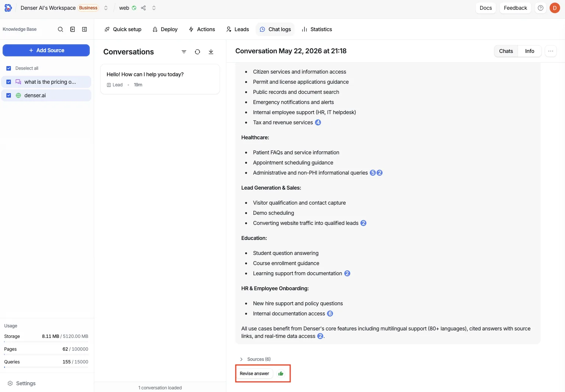This screenshot has height=392, width=565.
Task: Click the green globe status icon
Action: point(134,8)
